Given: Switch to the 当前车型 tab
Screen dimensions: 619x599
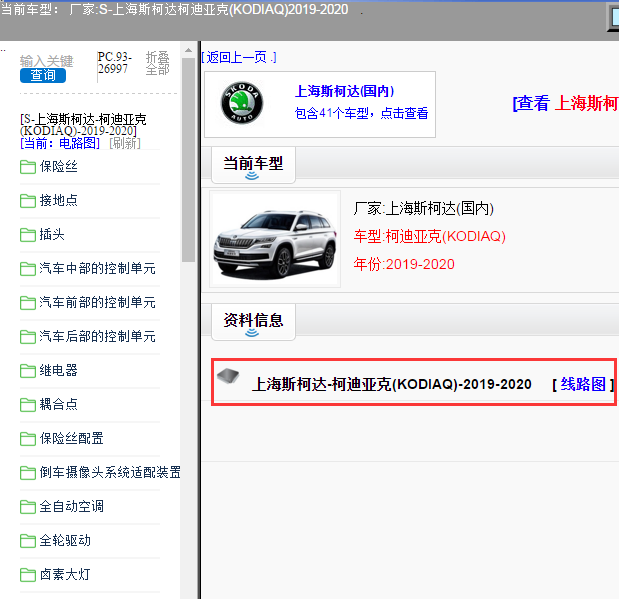Looking at the screenshot, I should (253, 165).
